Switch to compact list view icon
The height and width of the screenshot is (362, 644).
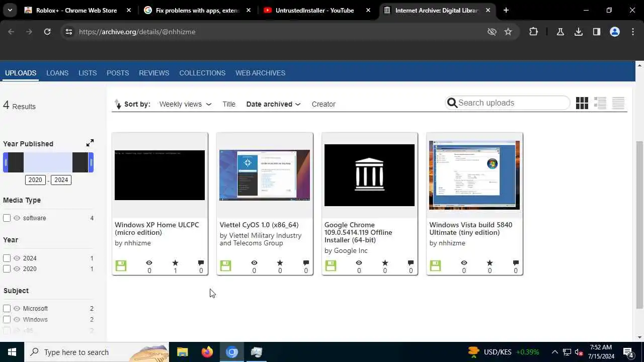pyautogui.click(x=618, y=103)
